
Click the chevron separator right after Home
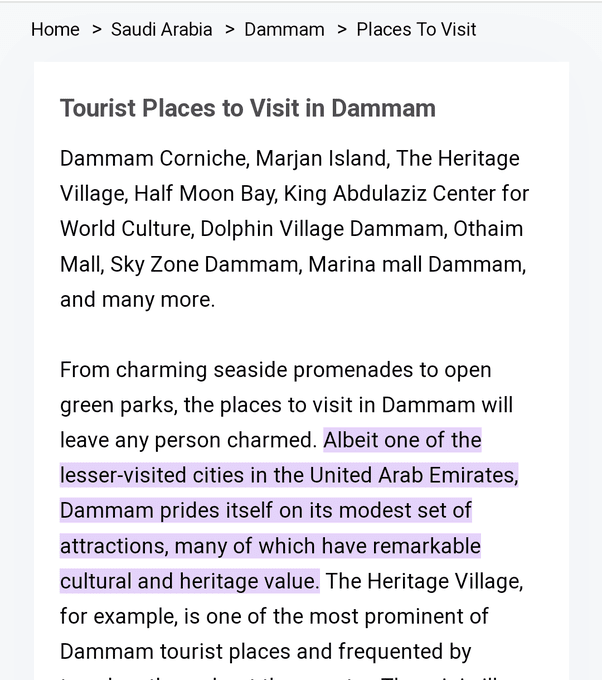(x=96, y=29)
